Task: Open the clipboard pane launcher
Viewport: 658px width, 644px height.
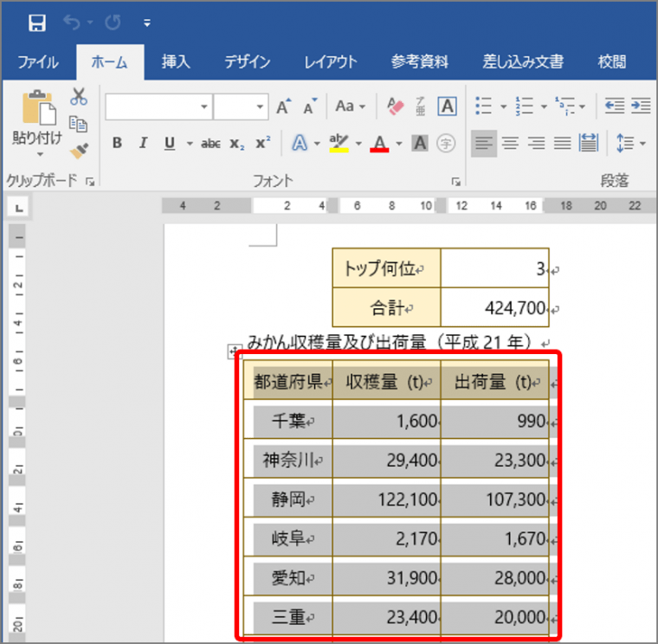Action: click(x=90, y=182)
